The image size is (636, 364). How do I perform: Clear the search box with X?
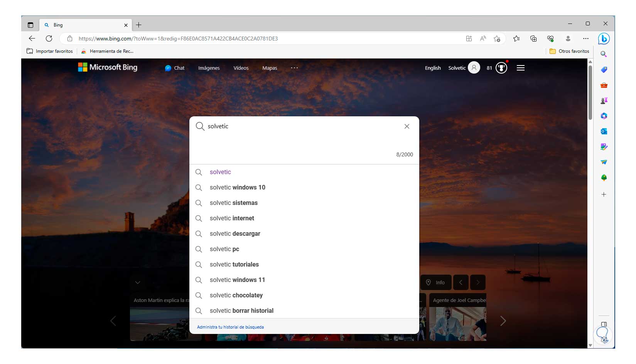[x=407, y=126]
